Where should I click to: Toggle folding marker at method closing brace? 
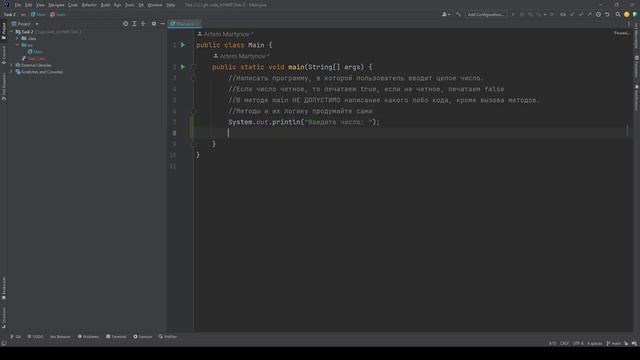pyautogui.click(x=194, y=144)
